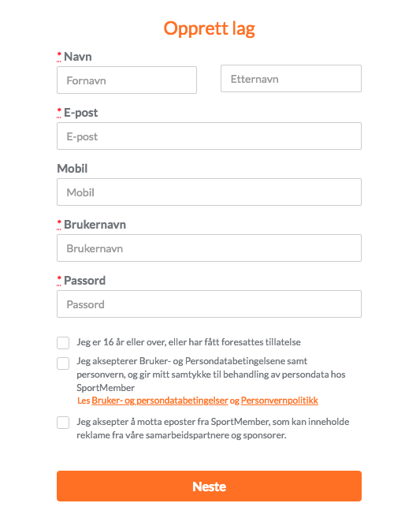This screenshot has height=518, width=420.
Task: Select the Mobil phone number field
Action: click(209, 192)
